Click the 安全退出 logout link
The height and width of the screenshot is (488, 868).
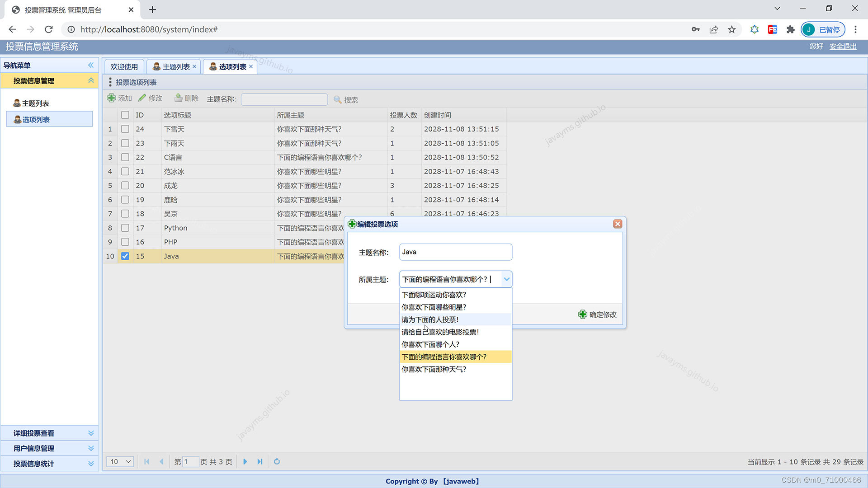843,47
